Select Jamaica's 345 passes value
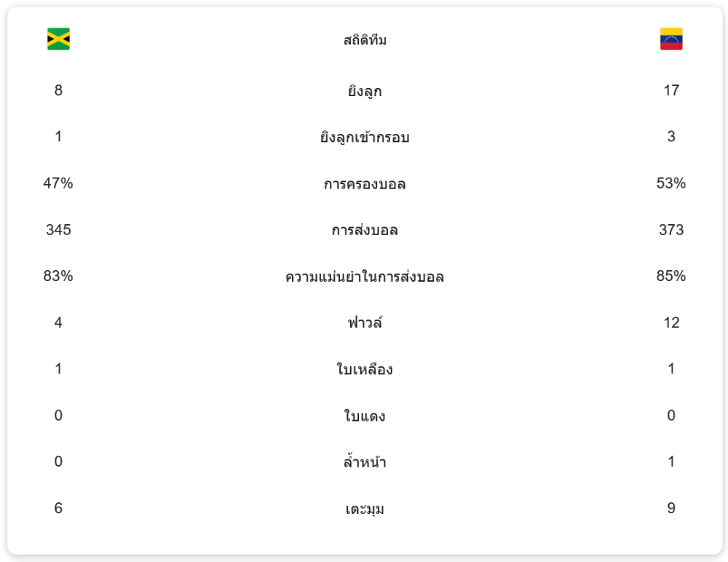The width and height of the screenshot is (728, 562). (58, 229)
